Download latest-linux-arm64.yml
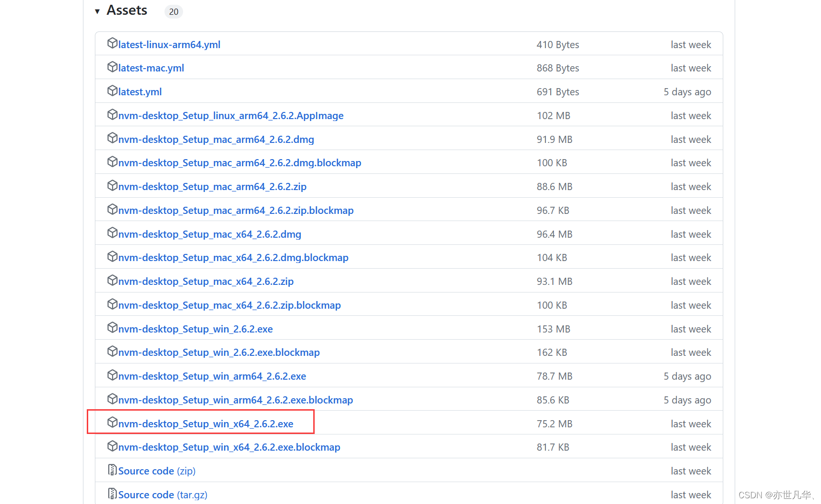The height and width of the screenshot is (504, 821). pyautogui.click(x=169, y=45)
